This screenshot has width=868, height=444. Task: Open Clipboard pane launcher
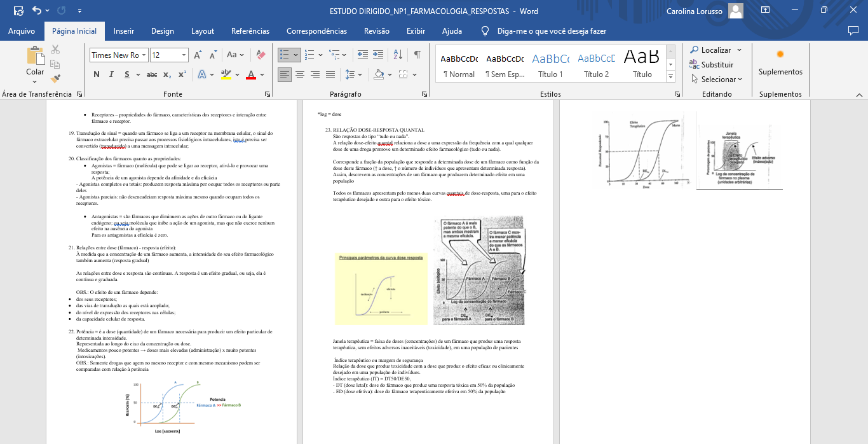click(x=79, y=94)
